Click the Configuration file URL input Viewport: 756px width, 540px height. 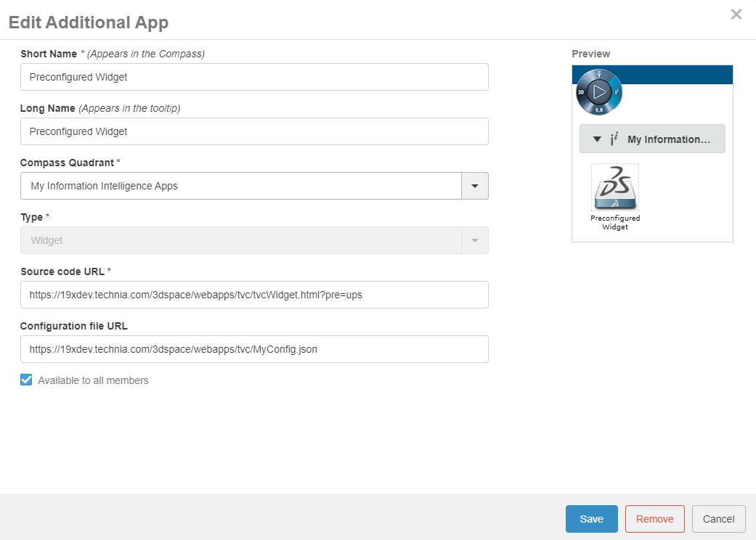click(254, 349)
